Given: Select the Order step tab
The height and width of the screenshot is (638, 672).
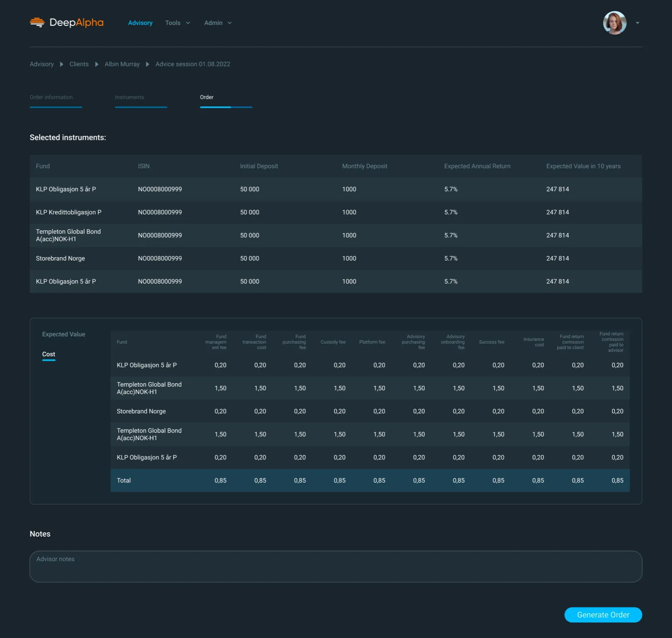Looking at the screenshot, I should click(226, 100).
